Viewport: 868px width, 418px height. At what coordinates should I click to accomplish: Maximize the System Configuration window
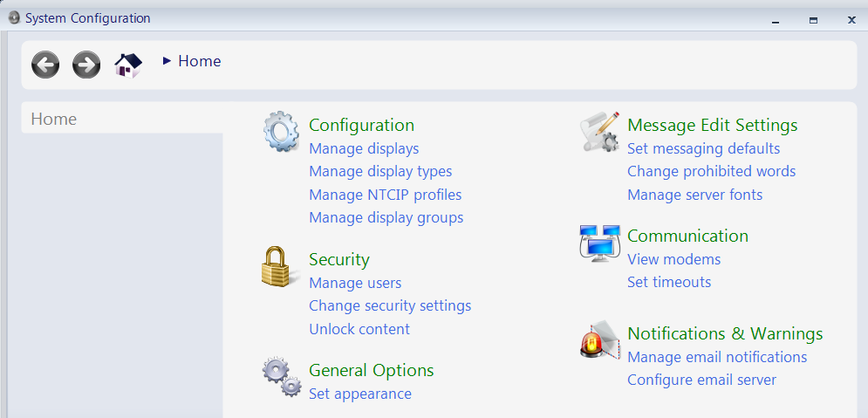813,20
